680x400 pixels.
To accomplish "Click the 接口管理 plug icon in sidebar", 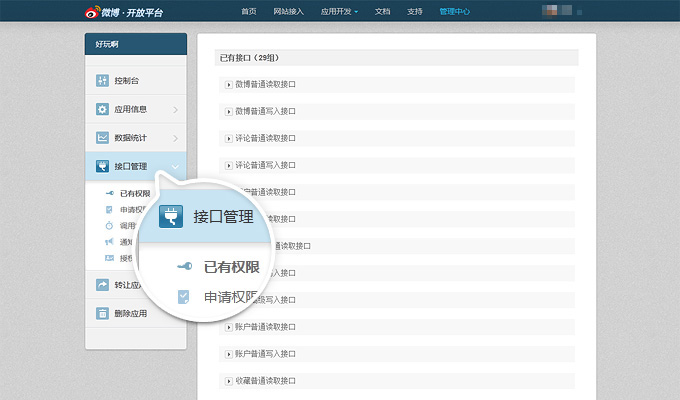I will [x=102, y=166].
